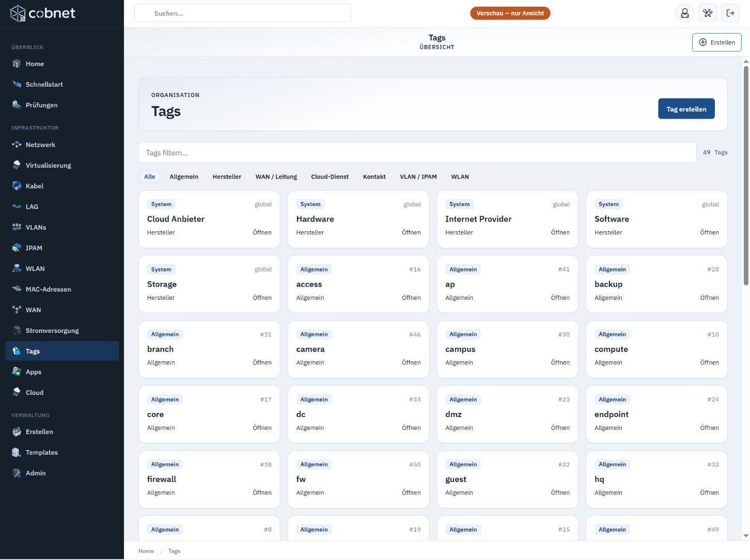The height and width of the screenshot is (560, 750).
Task: Select the Alle filter tab
Action: point(149,177)
